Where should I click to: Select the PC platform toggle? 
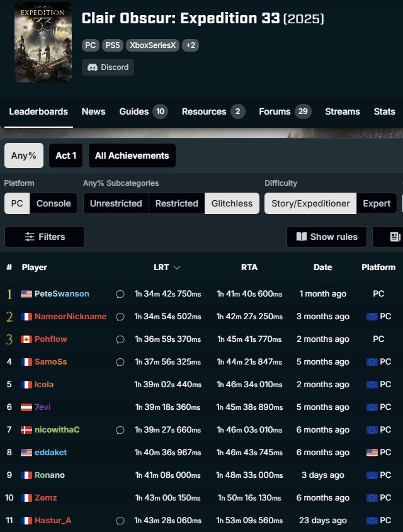pos(17,203)
